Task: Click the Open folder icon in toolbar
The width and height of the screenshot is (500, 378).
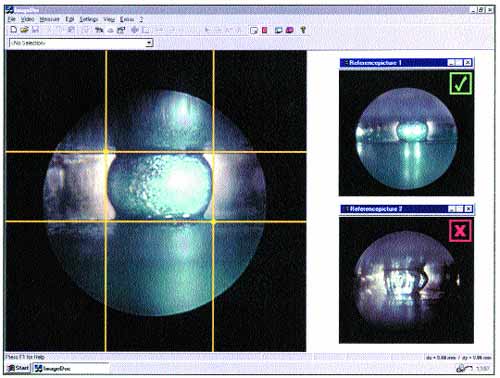Action: [x=24, y=30]
